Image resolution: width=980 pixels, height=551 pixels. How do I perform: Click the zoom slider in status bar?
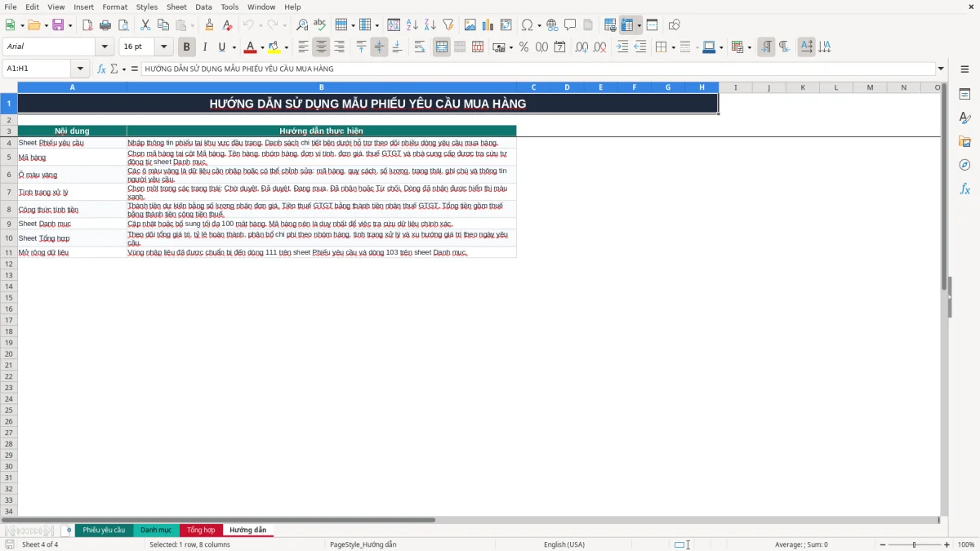point(915,544)
